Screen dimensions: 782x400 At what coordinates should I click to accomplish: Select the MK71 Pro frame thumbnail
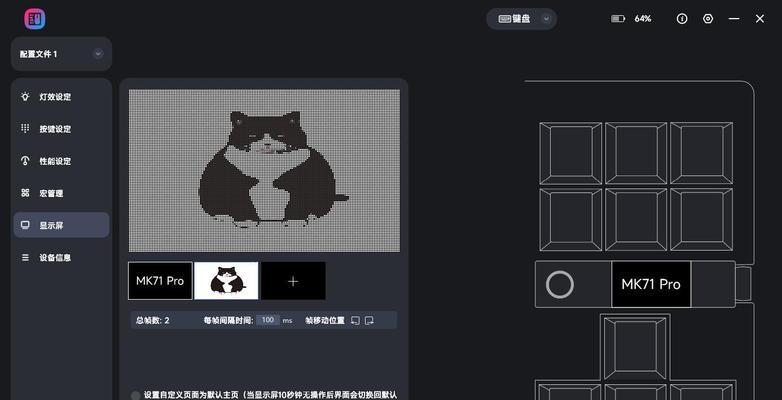click(160, 281)
